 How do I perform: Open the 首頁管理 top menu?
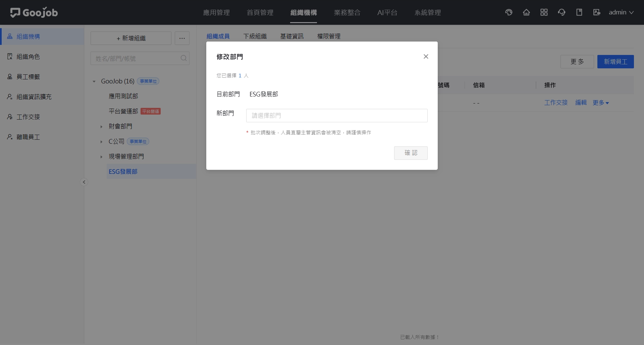(x=260, y=13)
